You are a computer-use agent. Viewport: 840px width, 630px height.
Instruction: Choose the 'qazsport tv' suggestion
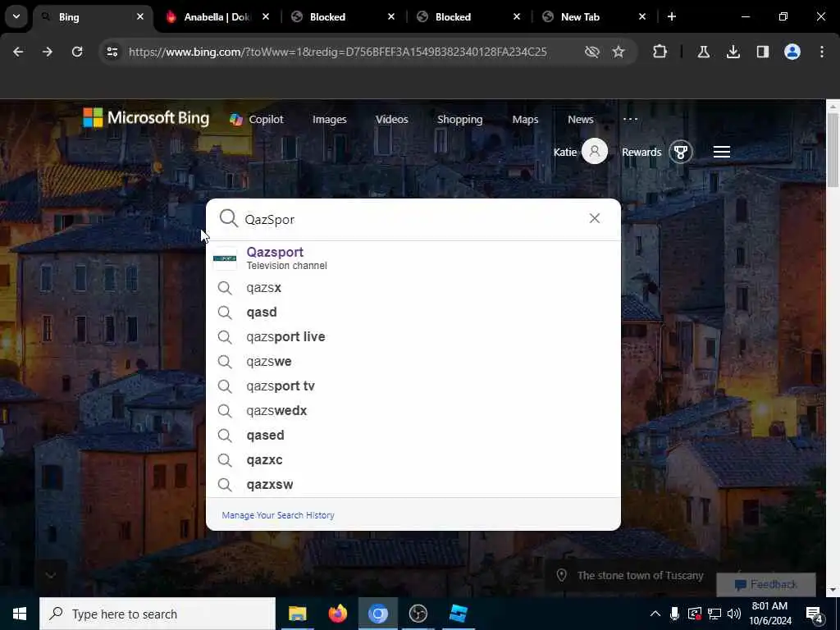[x=413, y=386]
